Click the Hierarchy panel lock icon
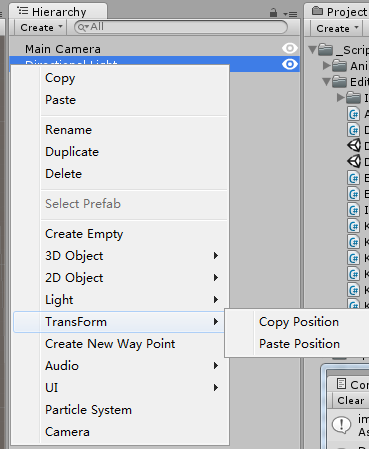The width and height of the screenshot is (369, 449). [x=273, y=13]
